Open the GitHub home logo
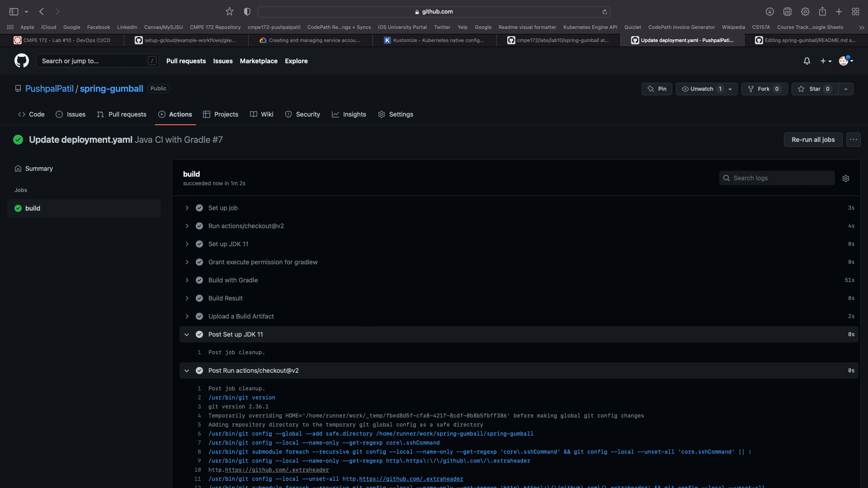The height and width of the screenshot is (488, 868). 21,61
